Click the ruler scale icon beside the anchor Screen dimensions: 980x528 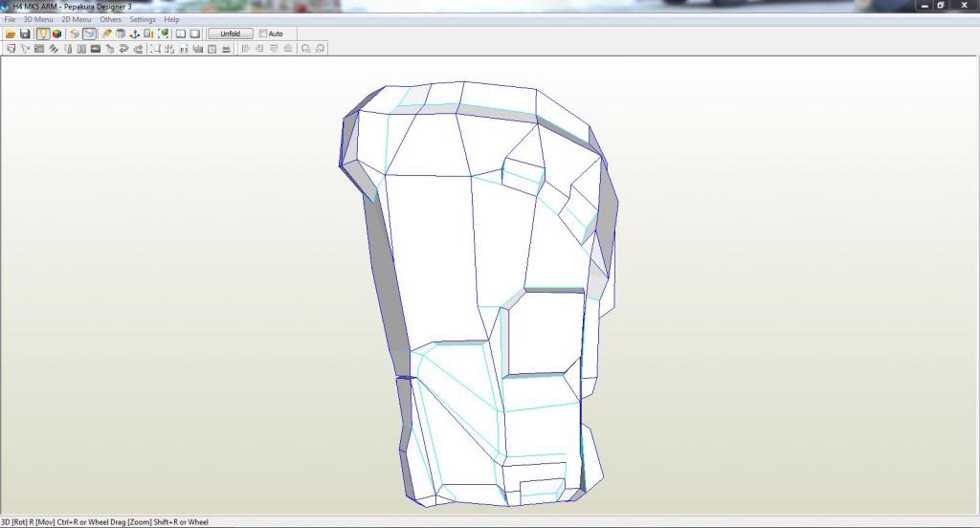tap(148, 33)
